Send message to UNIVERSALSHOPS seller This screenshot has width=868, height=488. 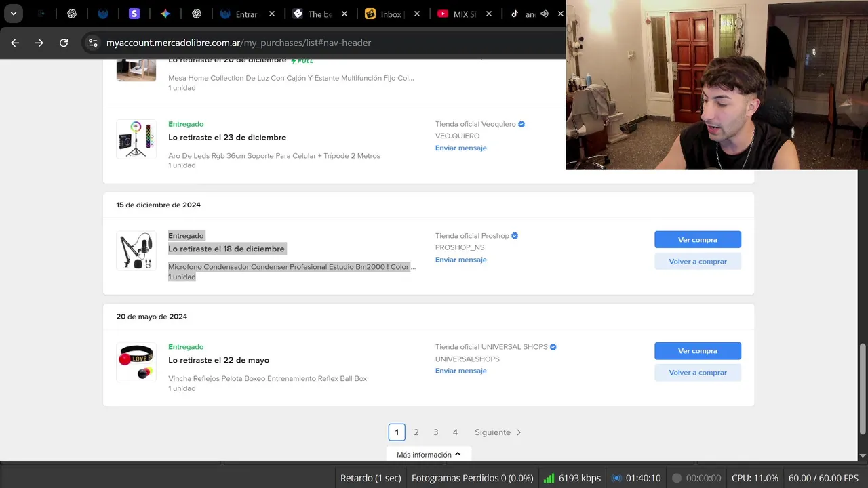click(461, 371)
